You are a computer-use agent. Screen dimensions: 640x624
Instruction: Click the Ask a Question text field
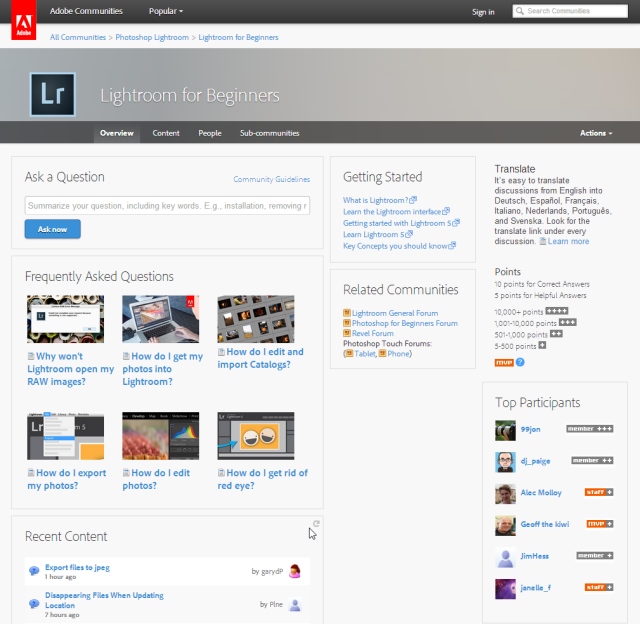pyautogui.click(x=167, y=205)
